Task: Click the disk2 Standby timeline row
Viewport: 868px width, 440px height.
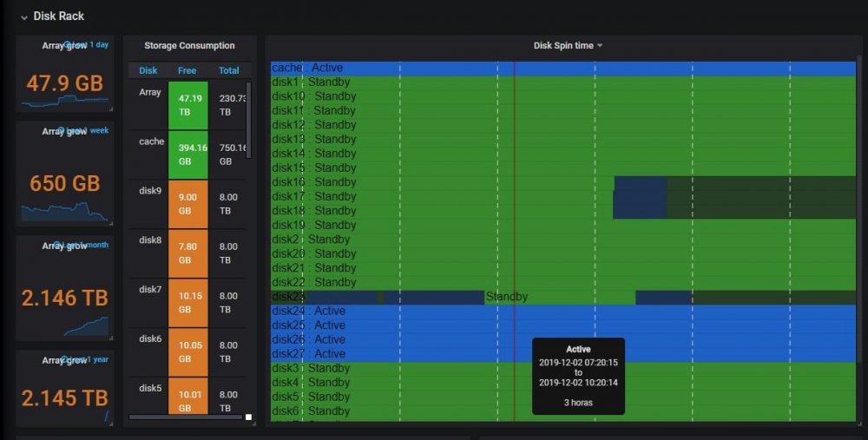Action: click(x=563, y=240)
